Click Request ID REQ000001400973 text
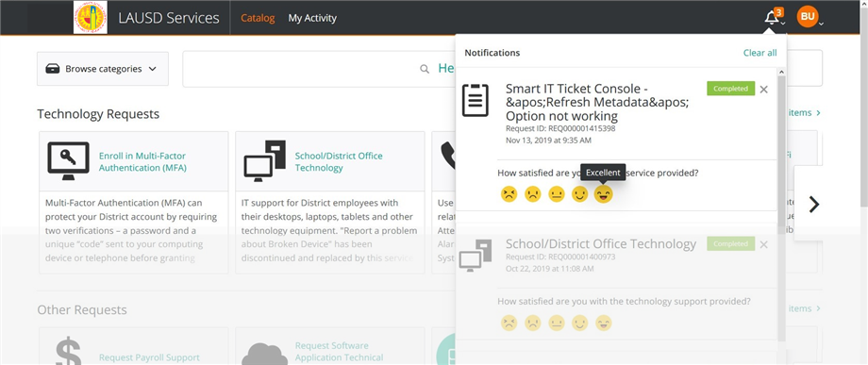The height and width of the screenshot is (365, 868). 560,257
